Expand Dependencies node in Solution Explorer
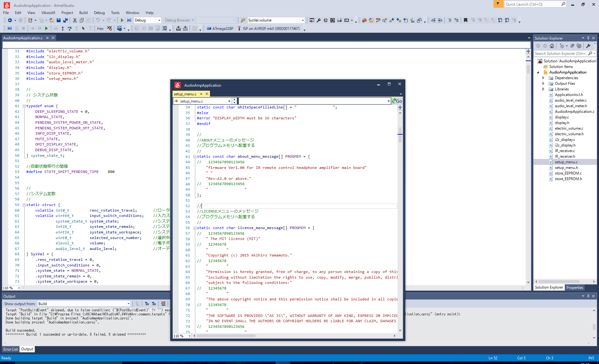Viewport: 599px width, 364px height. (x=543, y=78)
